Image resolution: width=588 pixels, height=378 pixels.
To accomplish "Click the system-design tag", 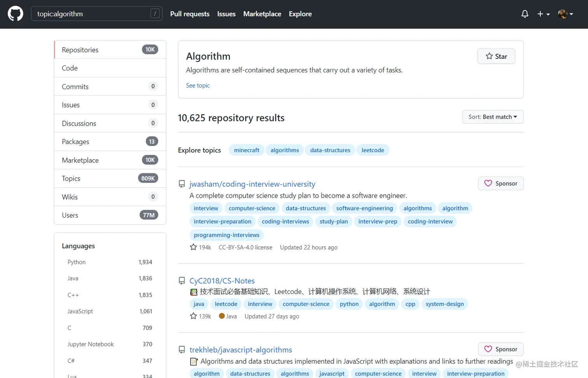I will (x=444, y=304).
